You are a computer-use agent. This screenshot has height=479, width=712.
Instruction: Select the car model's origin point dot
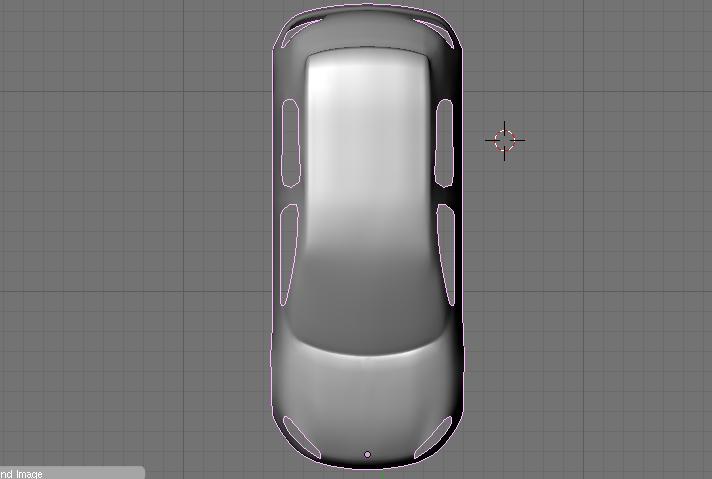tap(367, 454)
